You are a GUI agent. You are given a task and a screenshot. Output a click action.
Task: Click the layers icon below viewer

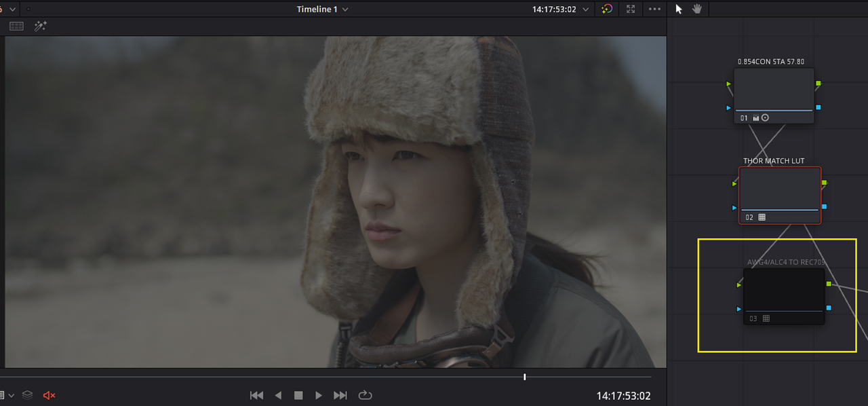(x=27, y=395)
